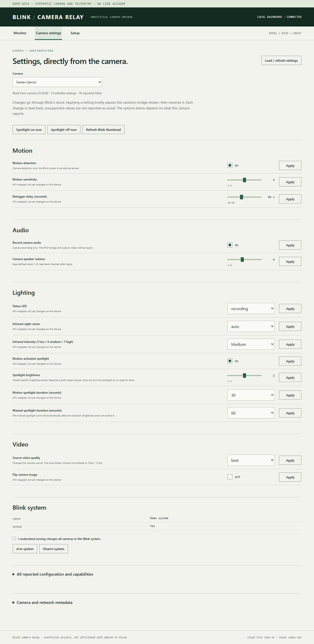Apply the Camera speaker volume setting
The height and width of the screenshot is (644, 314).
point(290,262)
